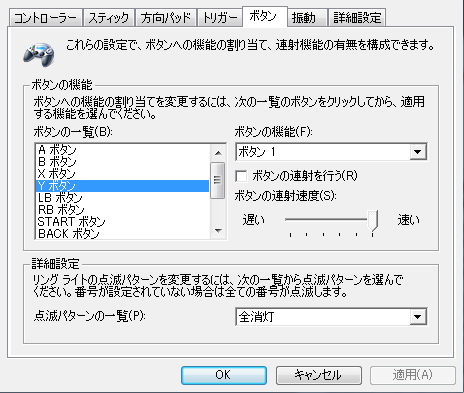
Task: Open the スティック tab
Action: coord(109,18)
